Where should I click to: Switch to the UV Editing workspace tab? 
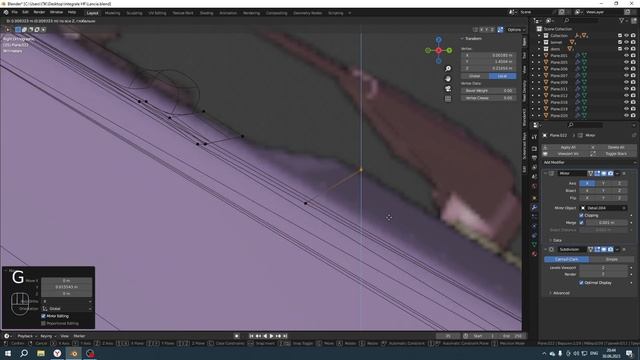pos(157,13)
